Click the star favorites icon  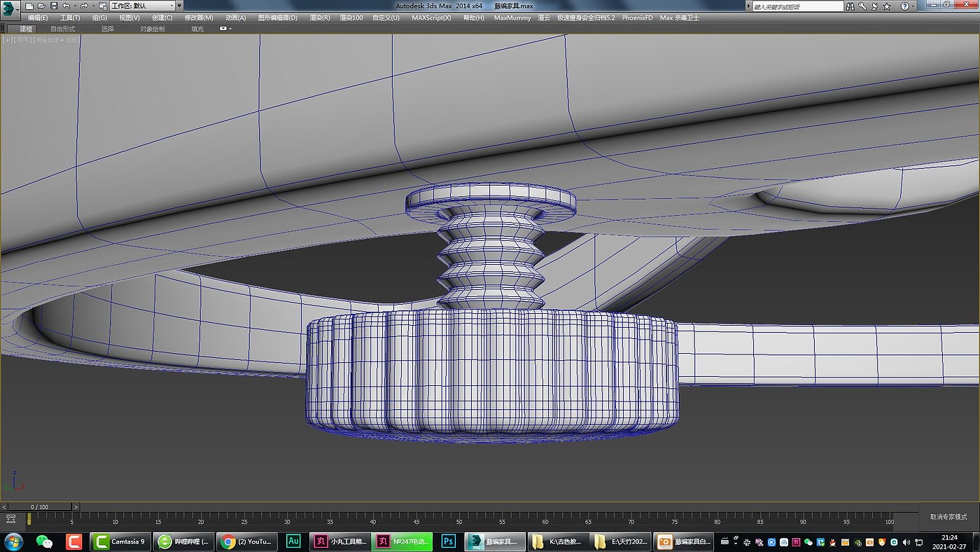(x=887, y=6)
